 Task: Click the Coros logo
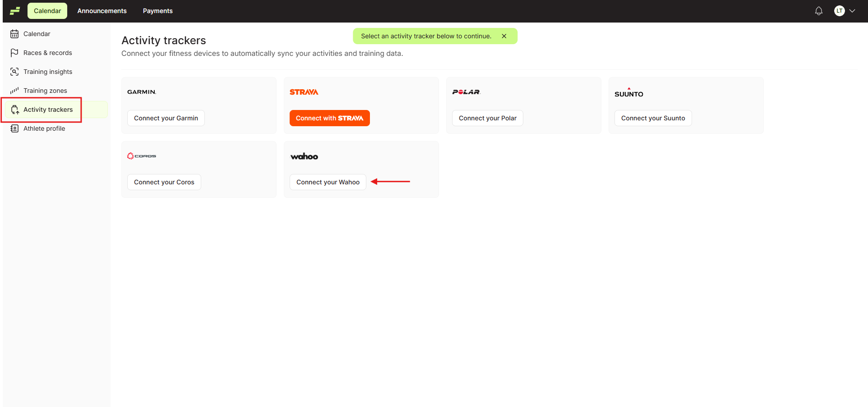coord(142,156)
